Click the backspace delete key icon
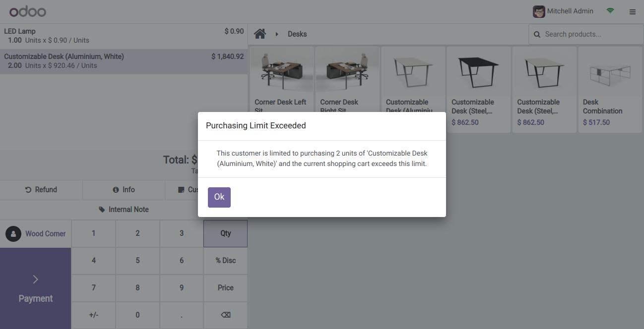 [225, 315]
